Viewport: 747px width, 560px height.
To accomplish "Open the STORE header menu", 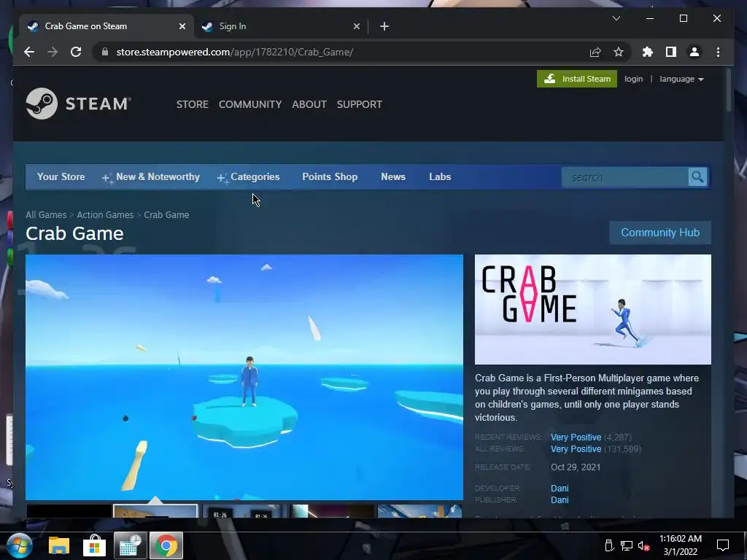I will (x=193, y=104).
